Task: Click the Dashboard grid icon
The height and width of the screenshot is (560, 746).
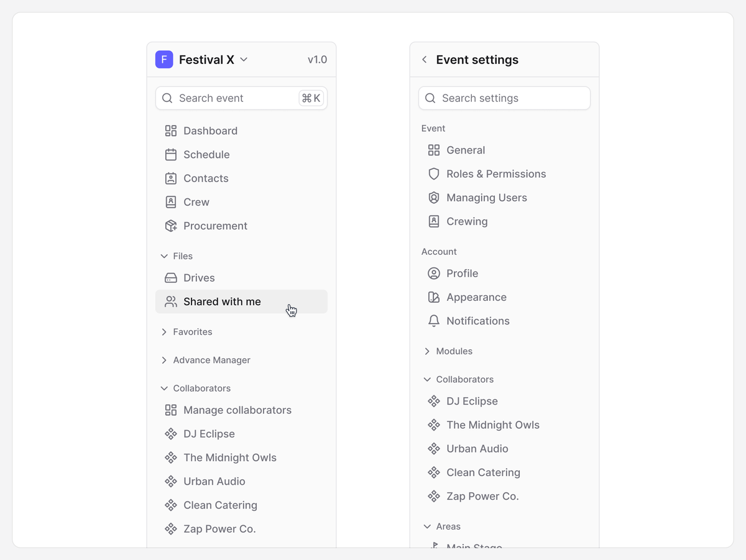Action: click(170, 131)
